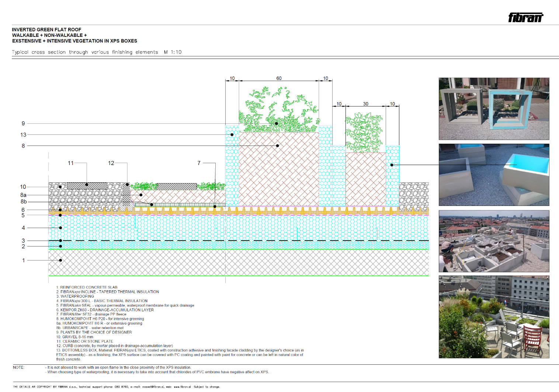Click callout number 11 above the stone plate
The image size is (559, 392).
[x=71, y=163]
